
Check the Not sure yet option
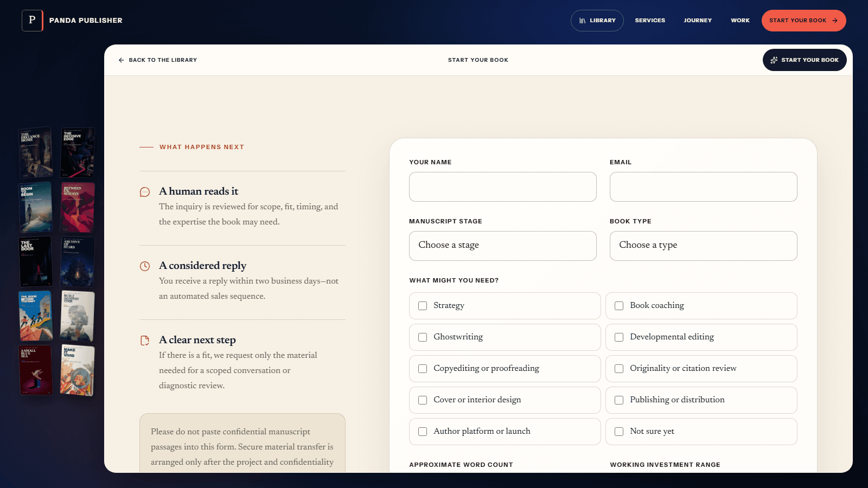tap(619, 432)
